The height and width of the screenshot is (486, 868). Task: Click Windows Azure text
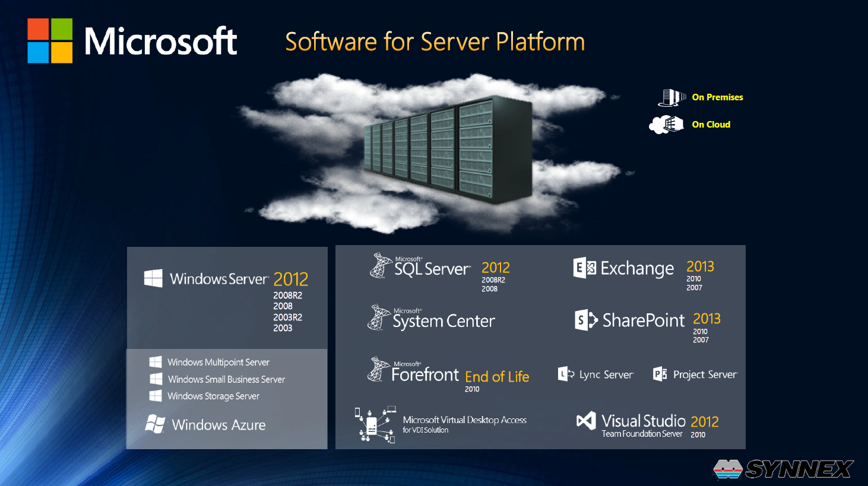click(x=219, y=425)
